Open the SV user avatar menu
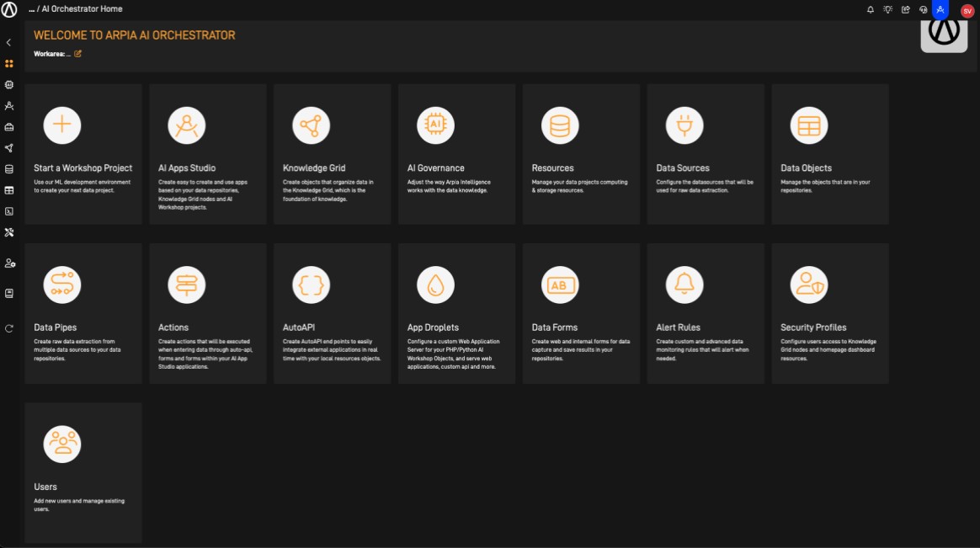The image size is (980, 548). click(967, 10)
